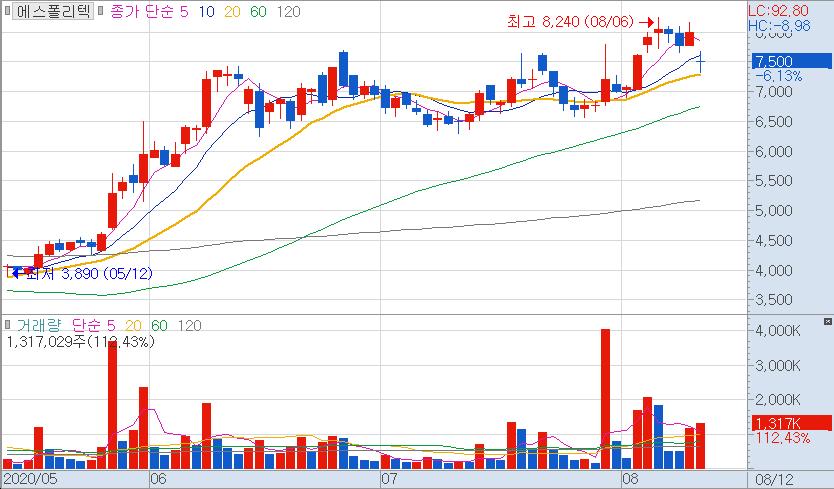Select the 거래량 volume indicator label

point(38,325)
